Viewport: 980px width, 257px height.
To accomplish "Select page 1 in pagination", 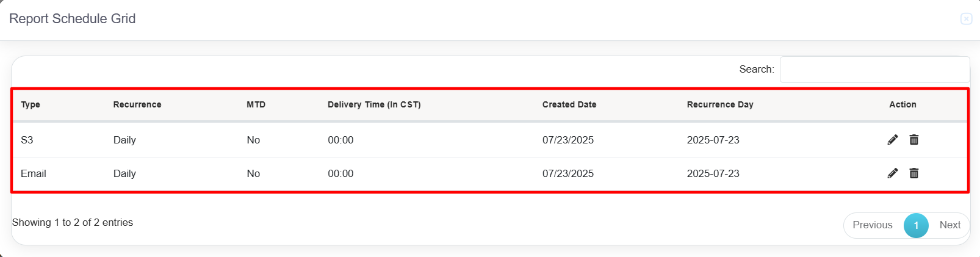I will [x=916, y=225].
